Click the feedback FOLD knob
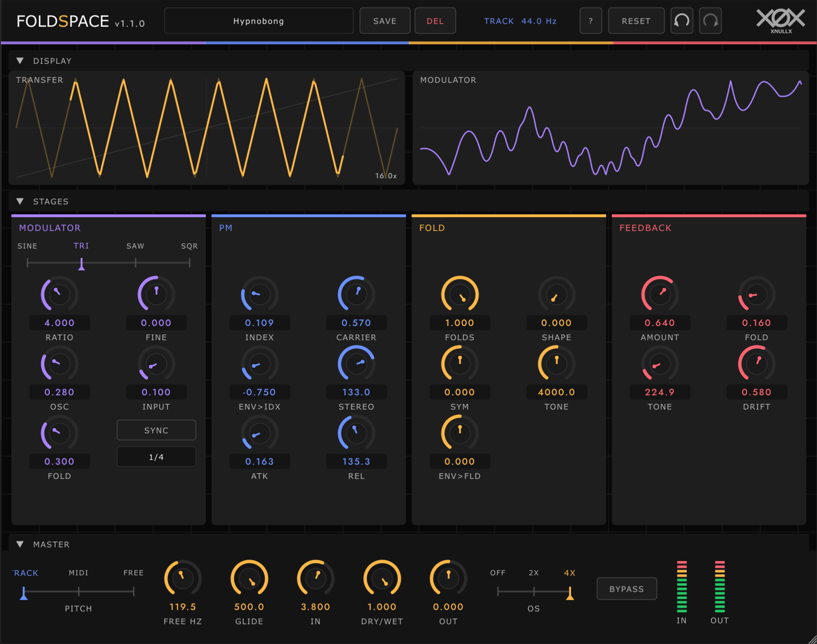The height and width of the screenshot is (644, 817). pos(756,294)
